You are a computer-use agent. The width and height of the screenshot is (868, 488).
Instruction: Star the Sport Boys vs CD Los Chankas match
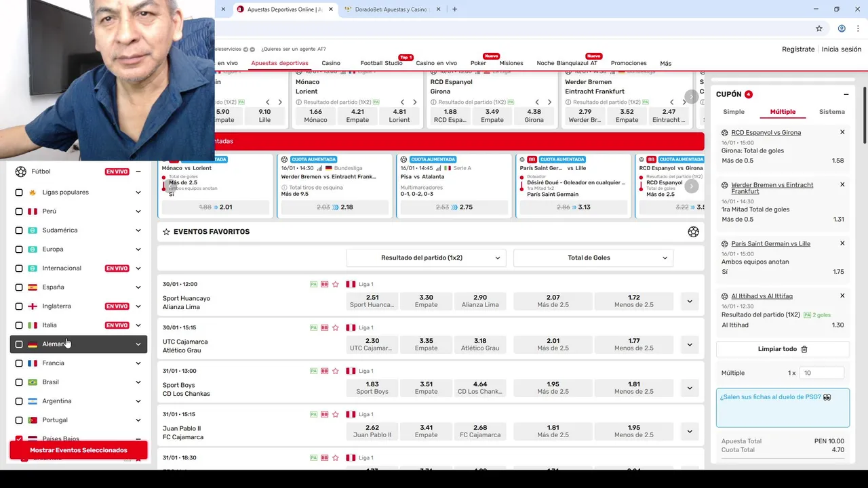coord(335,371)
